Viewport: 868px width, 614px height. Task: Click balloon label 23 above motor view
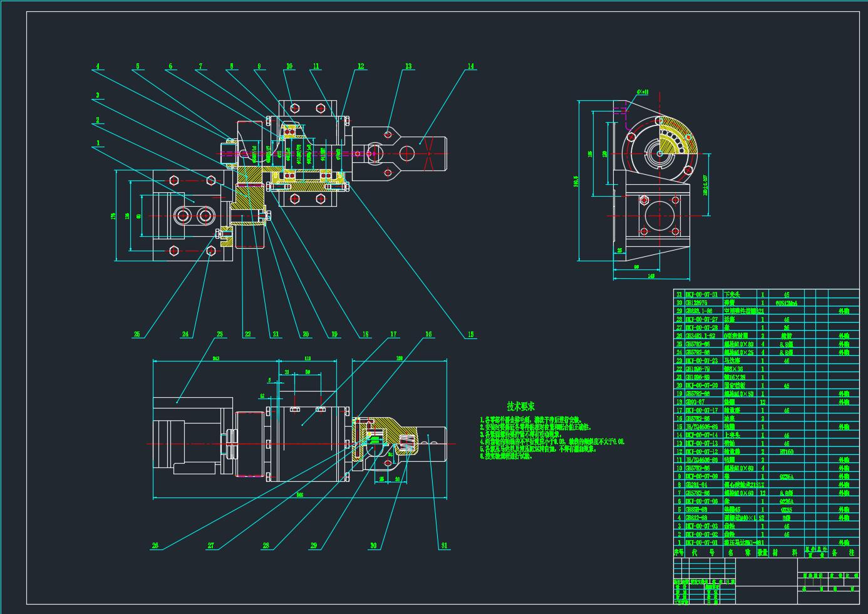220,334
